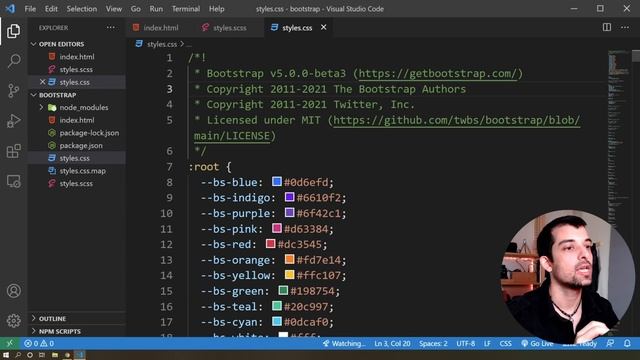Click the Windows taskbar search icon
Viewport: 640px width, 360px height.
(18, 355)
